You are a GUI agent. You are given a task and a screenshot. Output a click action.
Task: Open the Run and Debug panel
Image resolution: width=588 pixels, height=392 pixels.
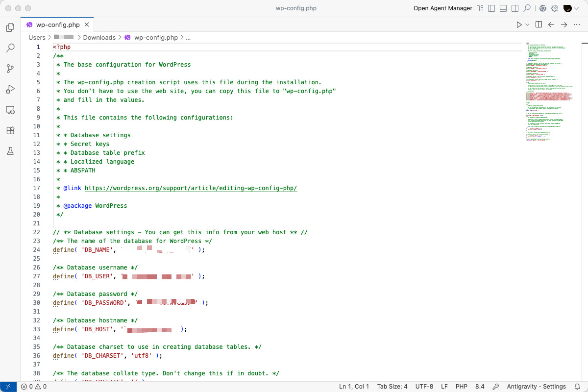click(10, 89)
